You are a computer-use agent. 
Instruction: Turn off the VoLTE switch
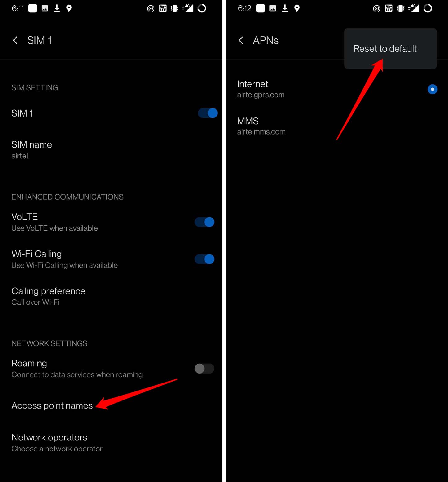point(204,222)
